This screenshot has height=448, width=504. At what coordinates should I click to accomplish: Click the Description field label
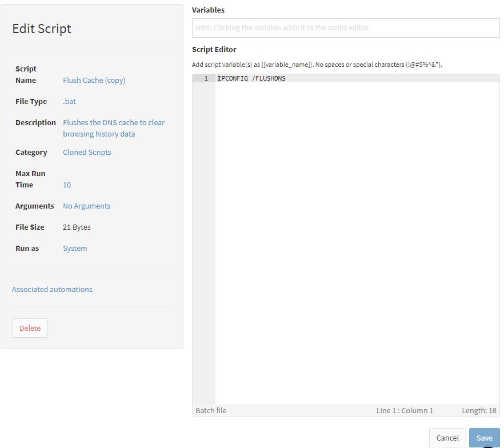point(35,123)
